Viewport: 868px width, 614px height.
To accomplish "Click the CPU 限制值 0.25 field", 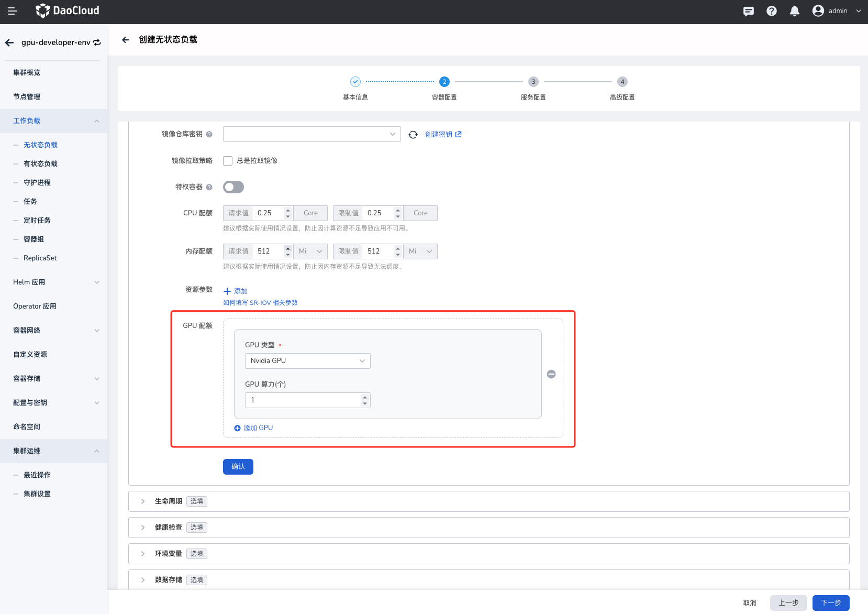I will click(x=378, y=213).
